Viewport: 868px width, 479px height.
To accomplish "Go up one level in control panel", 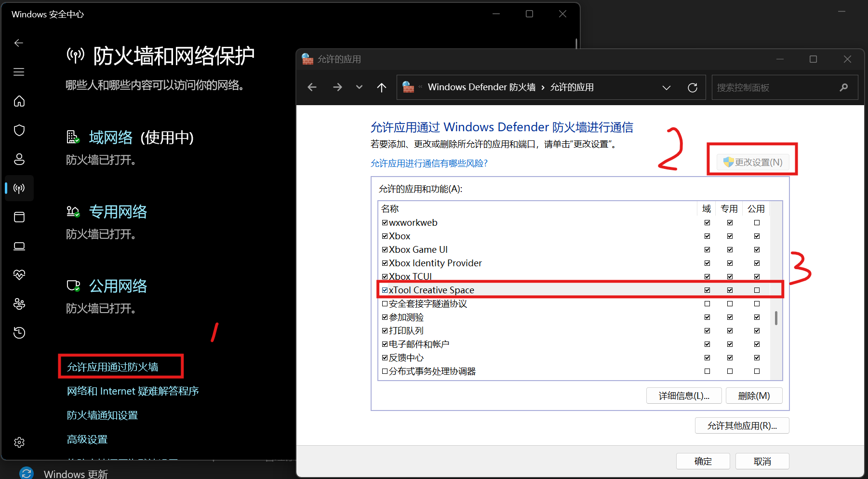I will point(381,87).
